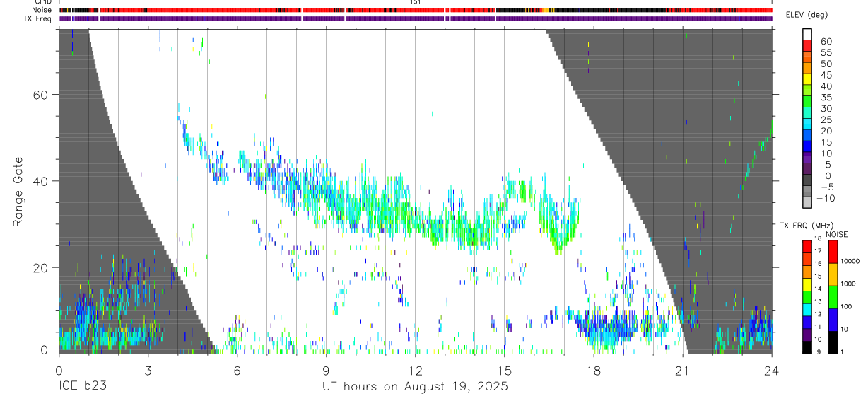Click the UT hours tick label 12
Viewport: 868px width, 401px height.
416,370
